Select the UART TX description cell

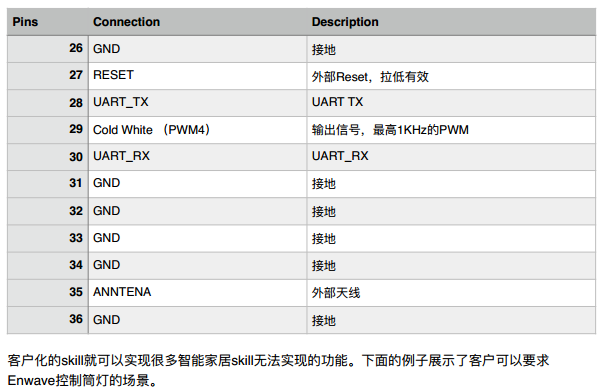pos(451,103)
